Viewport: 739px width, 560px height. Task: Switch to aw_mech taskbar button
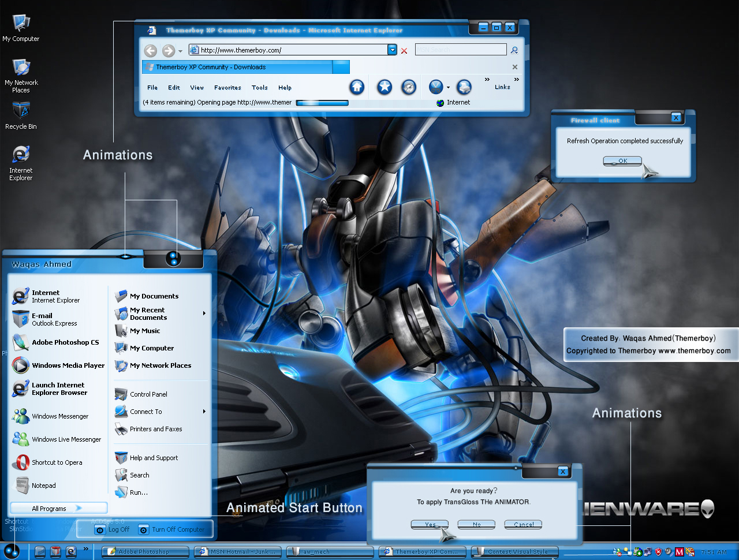point(330,552)
